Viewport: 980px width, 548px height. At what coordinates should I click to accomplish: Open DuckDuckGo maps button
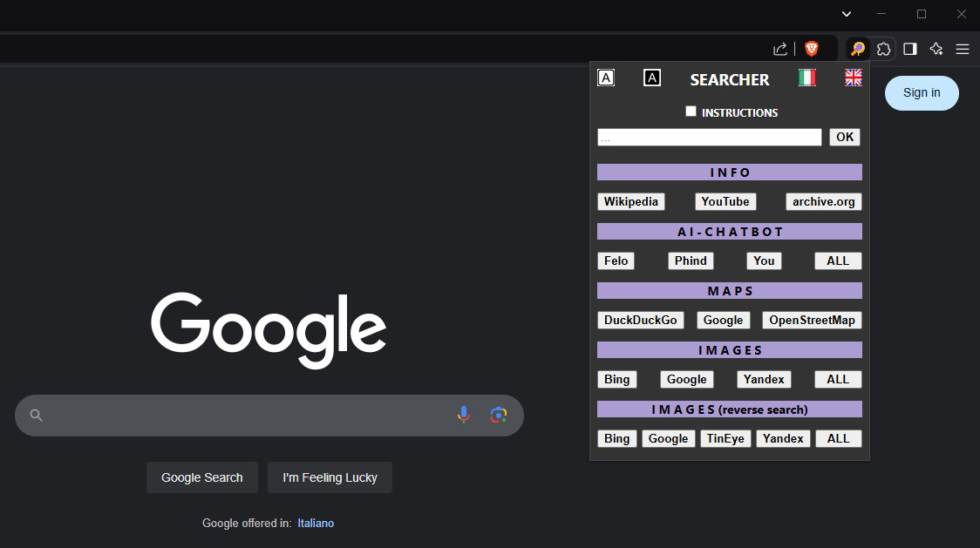tap(640, 321)
